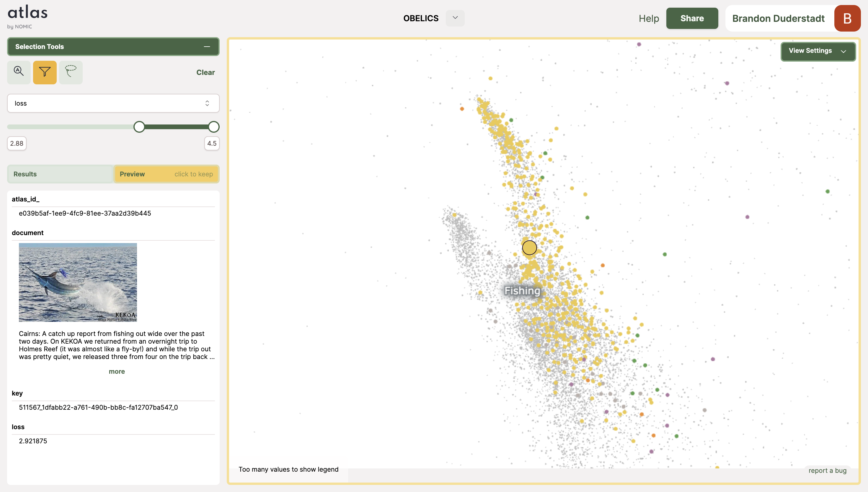Grab the lower loss slider handle
Viewport: 868px width, 492px height.
(x=139, y=127)
